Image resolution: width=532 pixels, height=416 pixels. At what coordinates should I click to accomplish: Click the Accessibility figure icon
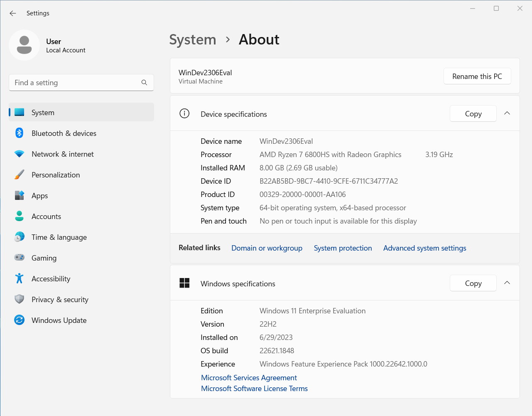19,278
